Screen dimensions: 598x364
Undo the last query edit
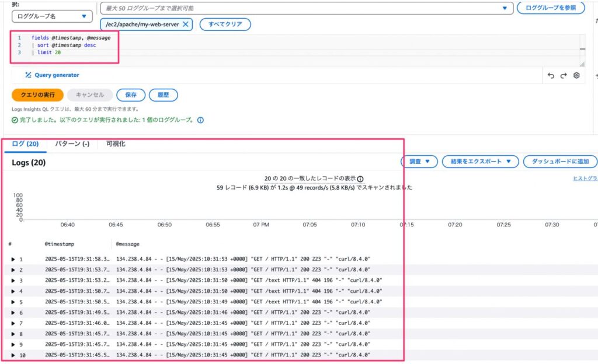[550, 75]
